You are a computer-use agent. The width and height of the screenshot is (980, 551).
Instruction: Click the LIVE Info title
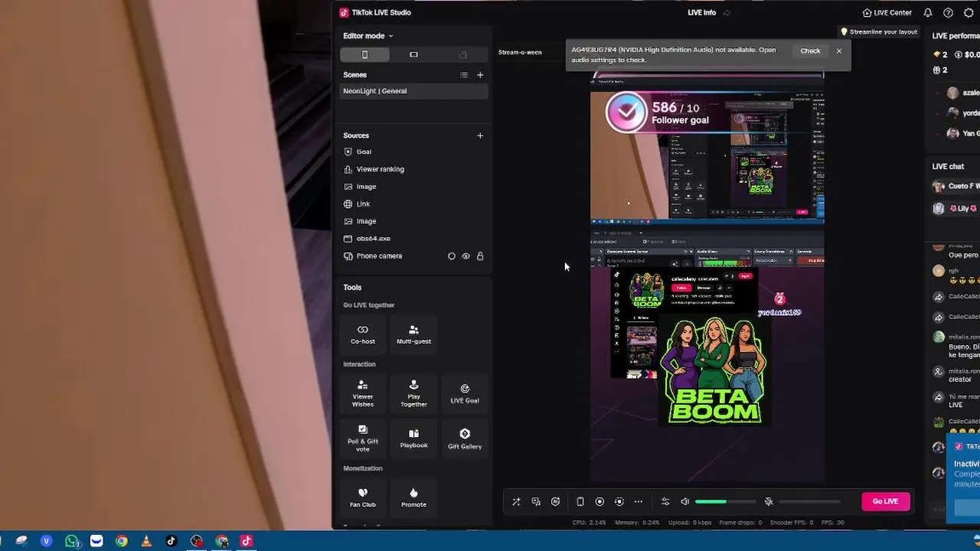click(701, 12)
